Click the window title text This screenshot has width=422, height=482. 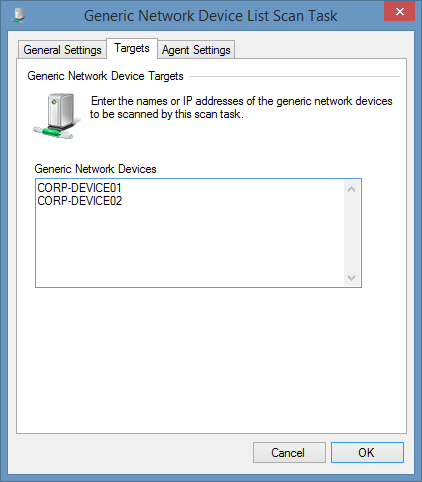(210, 16)
